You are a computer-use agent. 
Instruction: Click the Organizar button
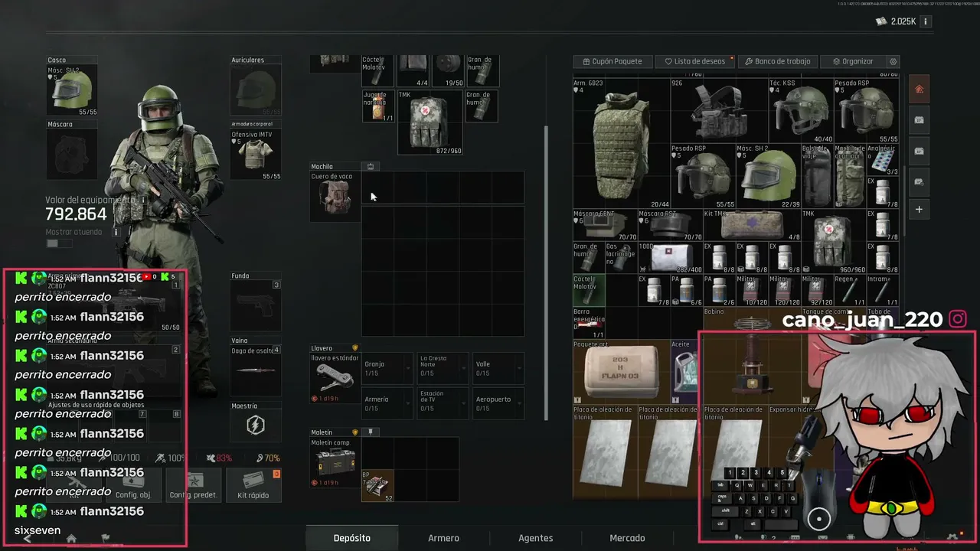pos(852,61)
